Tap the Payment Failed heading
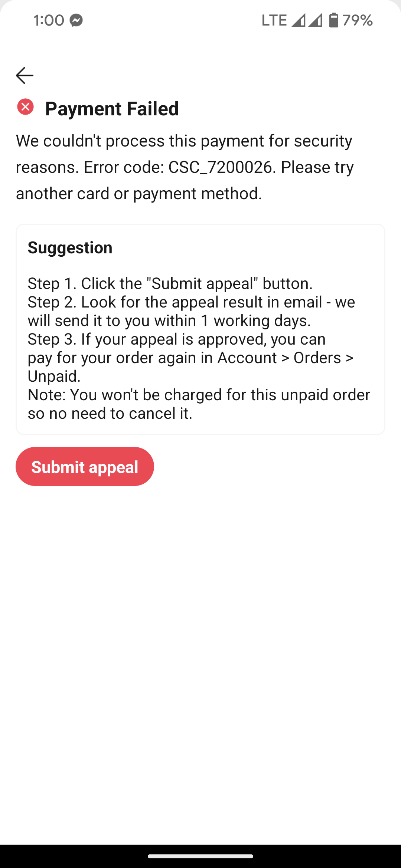Viewport: 401px width, 868px height. [112, 109]
